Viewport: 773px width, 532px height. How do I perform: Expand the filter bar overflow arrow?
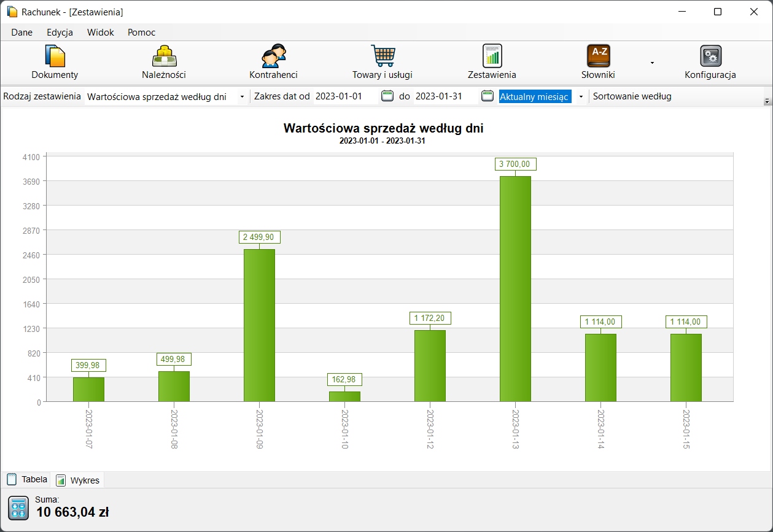point(767,101)
